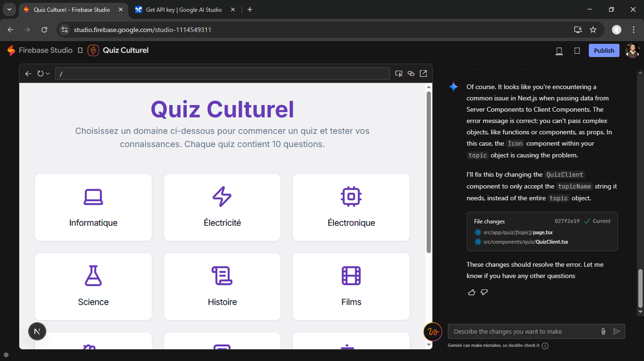Click the Next.js N dev indicator
This screenshot has width=644, height=361.
(x=37, y=331)
